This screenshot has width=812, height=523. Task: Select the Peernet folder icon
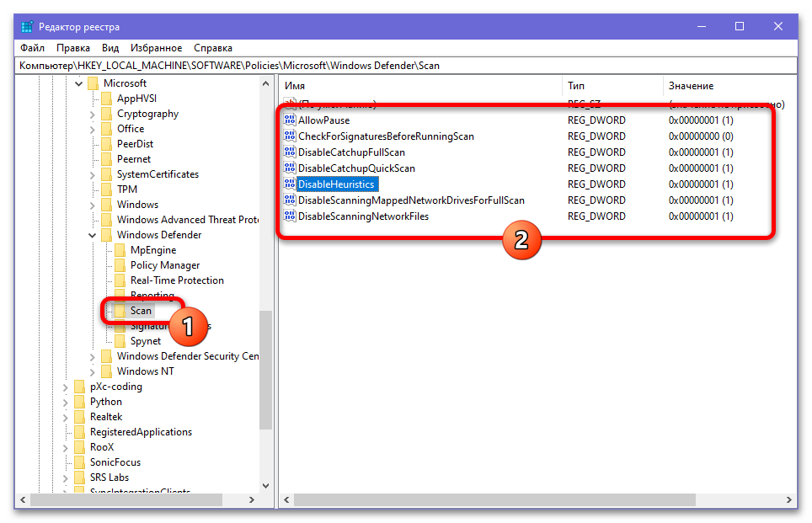(107, 159)
